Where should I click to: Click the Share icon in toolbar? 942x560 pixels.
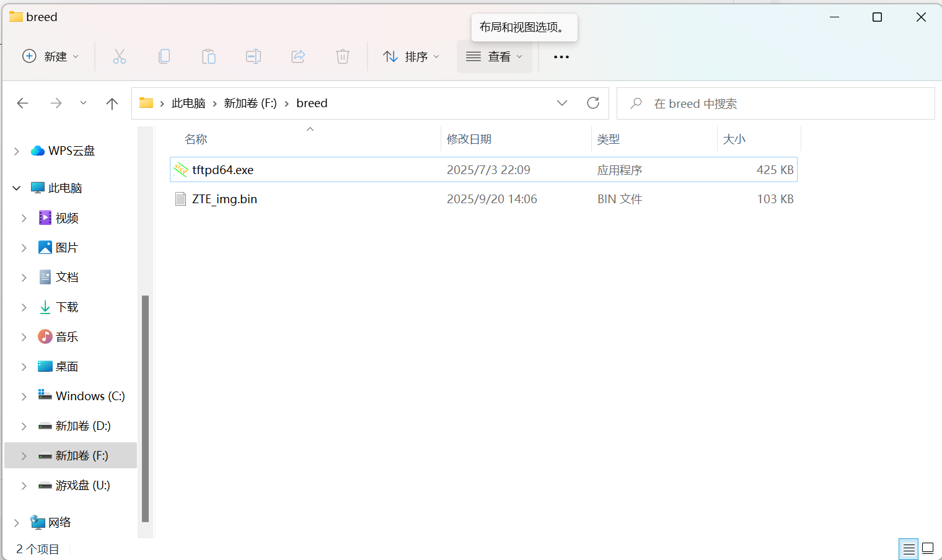(298, 56)
